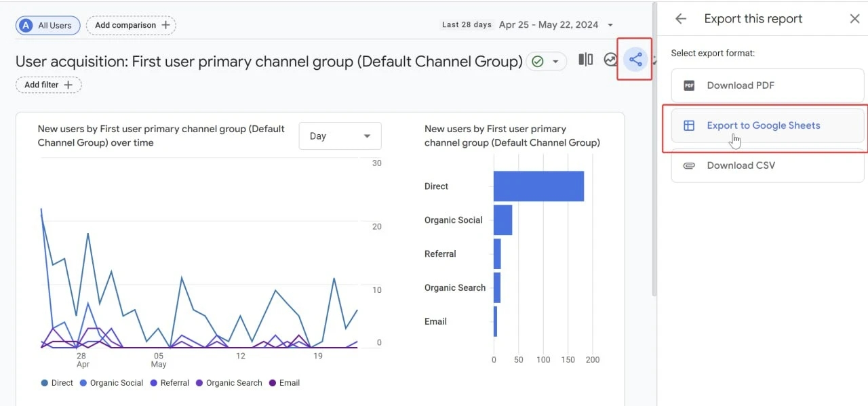Click the "05 May" x-axis label
Screen dimensions: 868x406
point(158,360)
